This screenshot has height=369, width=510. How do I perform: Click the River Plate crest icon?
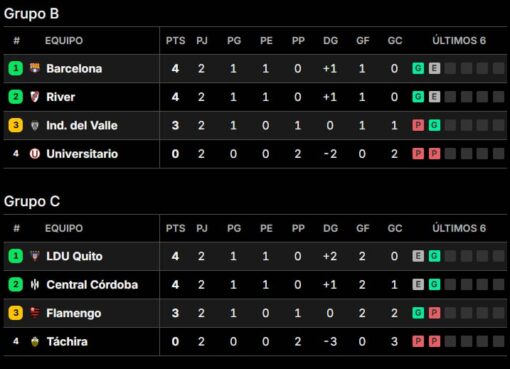click(35, 97)
